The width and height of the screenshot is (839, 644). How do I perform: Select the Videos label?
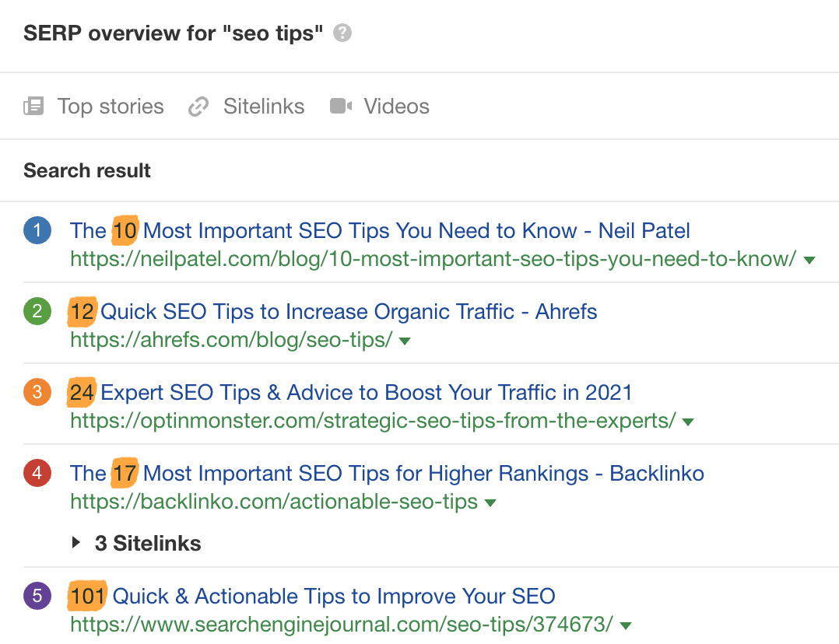(x=396, y=106)
